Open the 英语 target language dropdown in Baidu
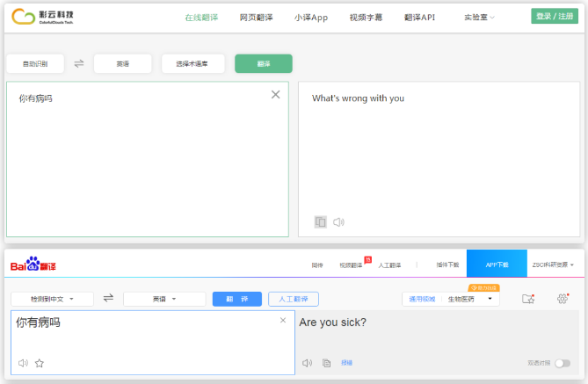588x384 pixels. (x=164, y=299)
